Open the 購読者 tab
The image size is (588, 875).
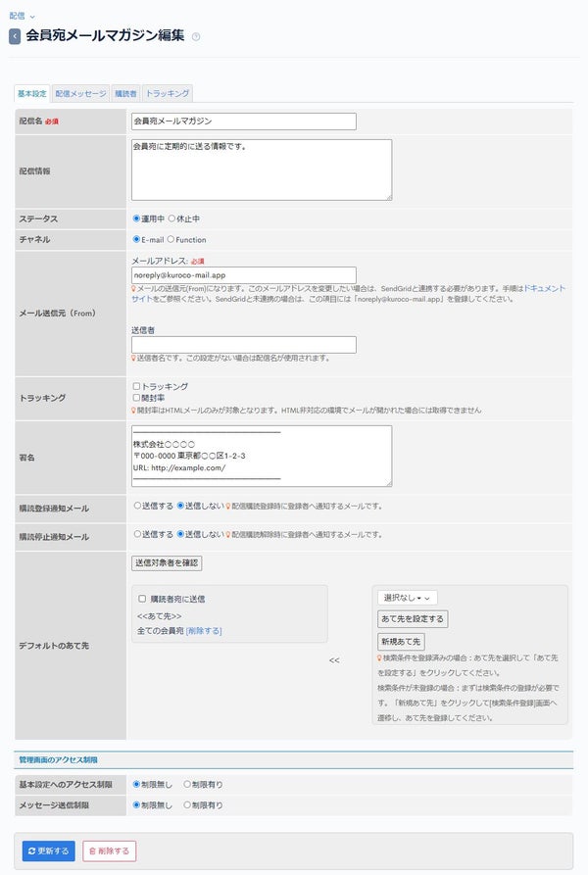(x=125, y=94)
